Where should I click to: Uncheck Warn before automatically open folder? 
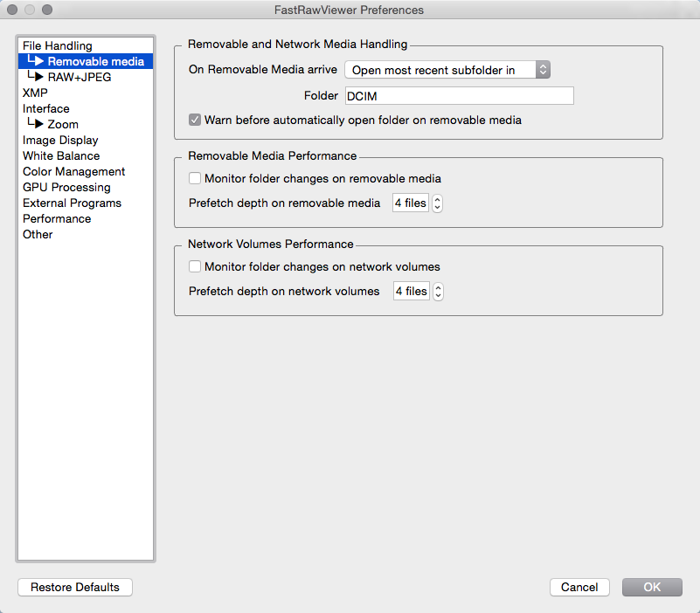click(x=195, y=120)
